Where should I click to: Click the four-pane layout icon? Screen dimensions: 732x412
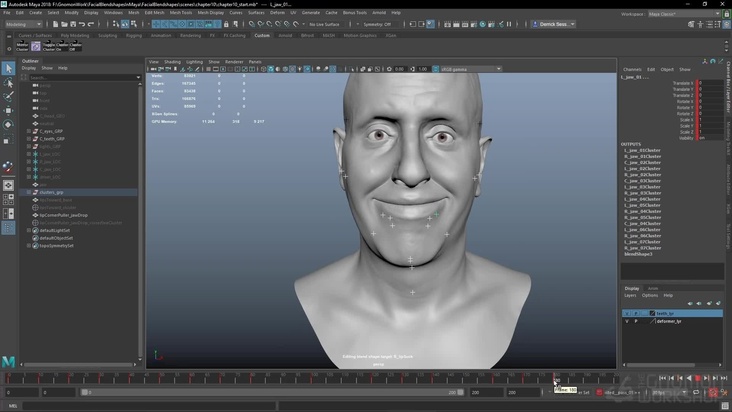8,200
